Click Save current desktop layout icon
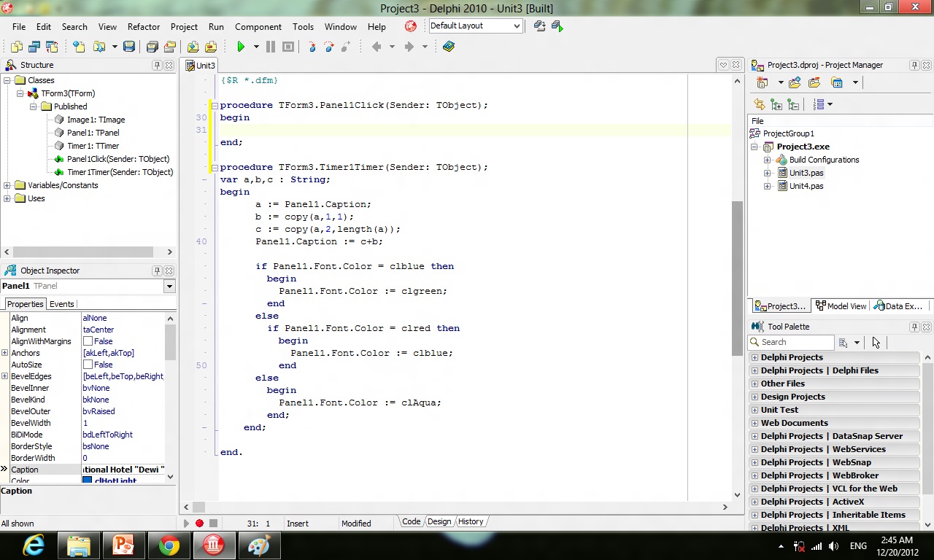Screen dimensions: 934x560 click(539, 26)
